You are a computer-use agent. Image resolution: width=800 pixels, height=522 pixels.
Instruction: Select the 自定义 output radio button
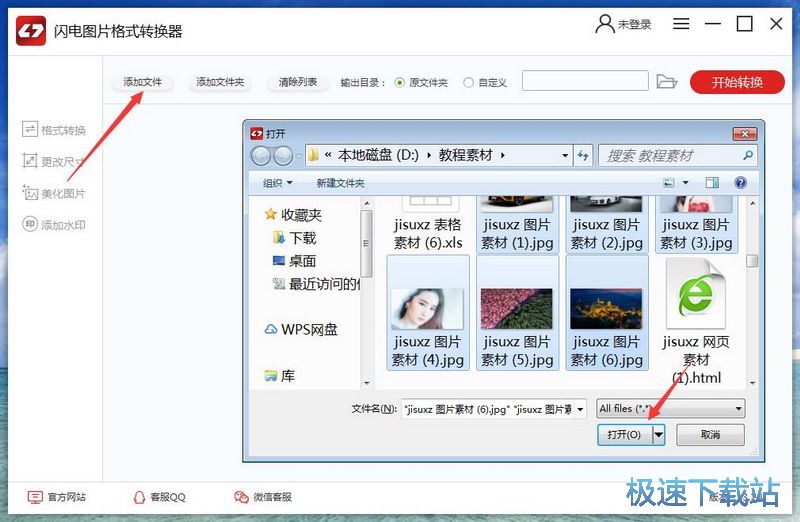pyautogui.click(x=468, y=83)
